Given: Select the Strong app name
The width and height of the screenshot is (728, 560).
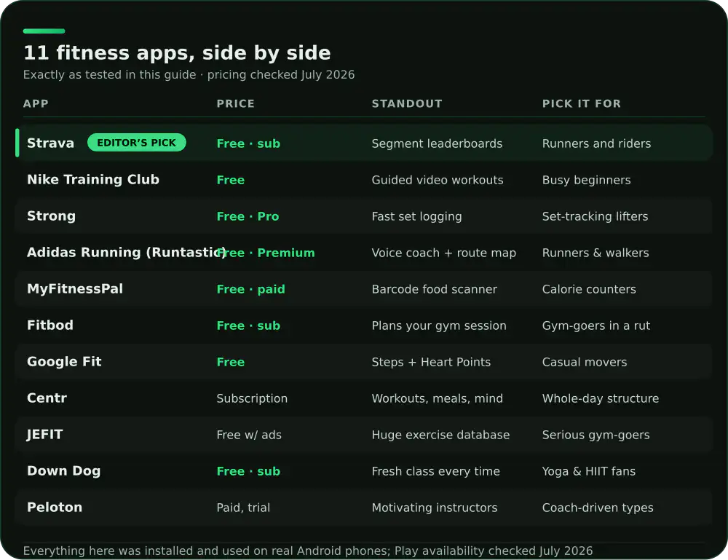Looking at the screenshot, I should (x=51, y=216).
